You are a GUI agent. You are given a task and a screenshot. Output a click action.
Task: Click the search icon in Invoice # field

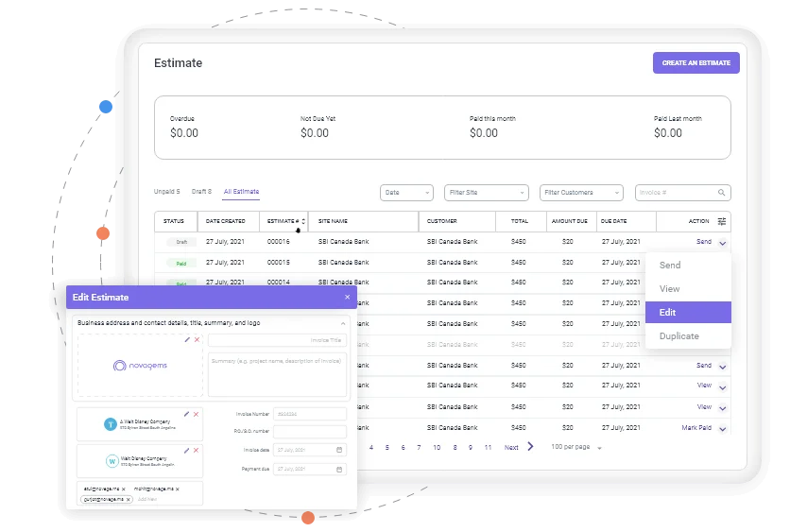point(722,193)
